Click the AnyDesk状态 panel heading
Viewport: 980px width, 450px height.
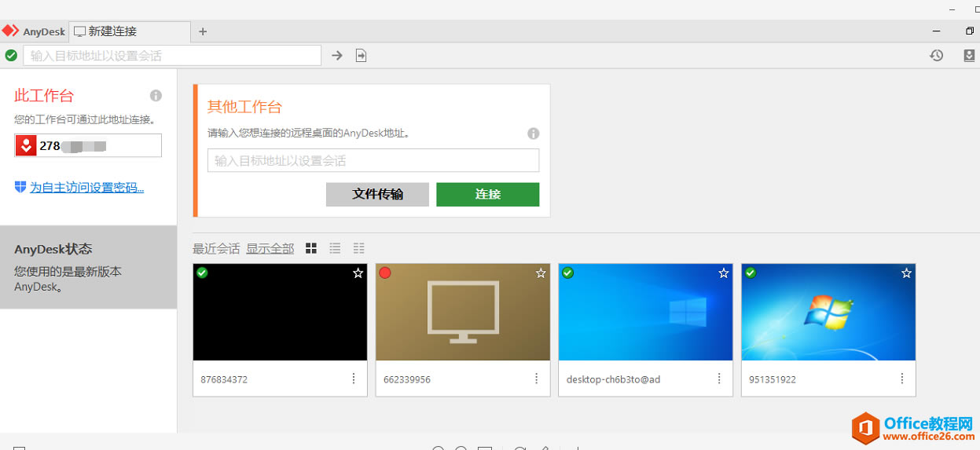[53, 249]
